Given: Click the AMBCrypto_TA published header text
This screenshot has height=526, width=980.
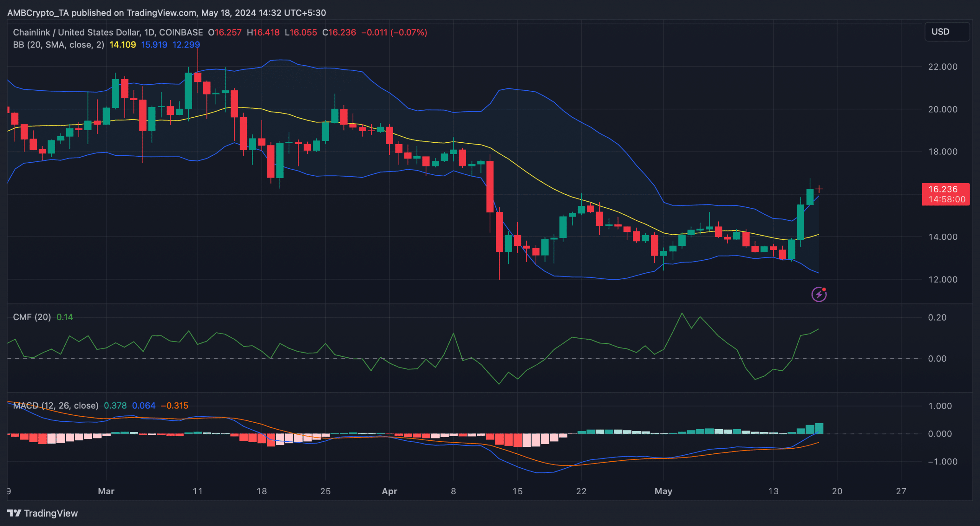Looking at the screenshot, I should click(167, 13).
